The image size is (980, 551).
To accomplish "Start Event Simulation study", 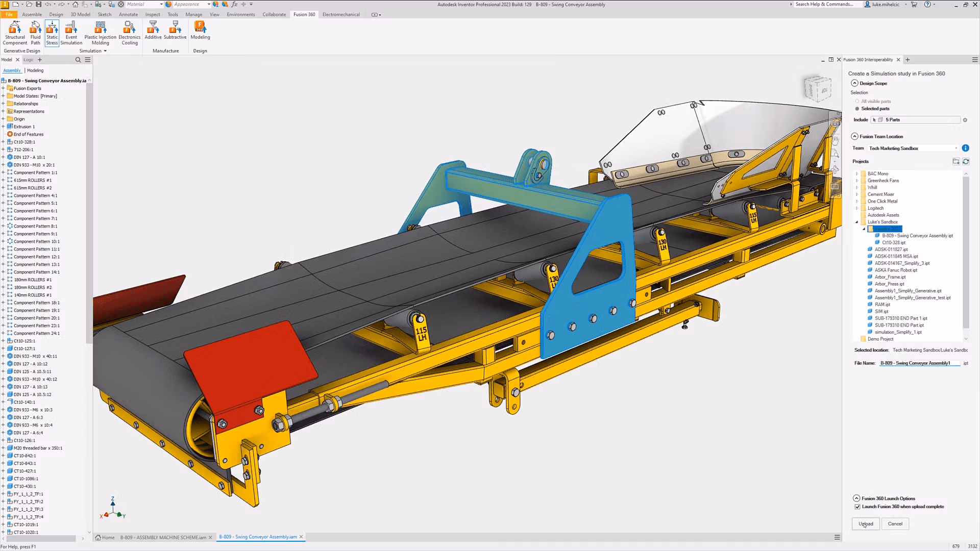I will point(71,33).
